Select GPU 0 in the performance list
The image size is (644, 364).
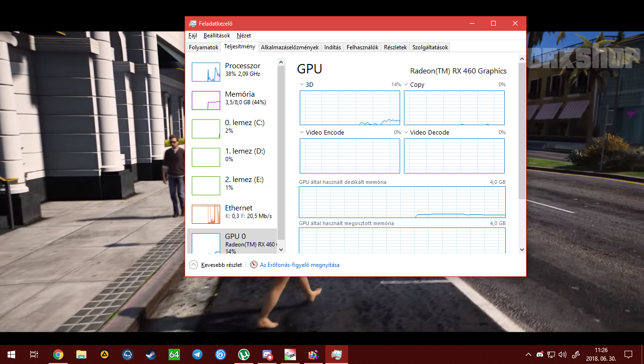232,241
